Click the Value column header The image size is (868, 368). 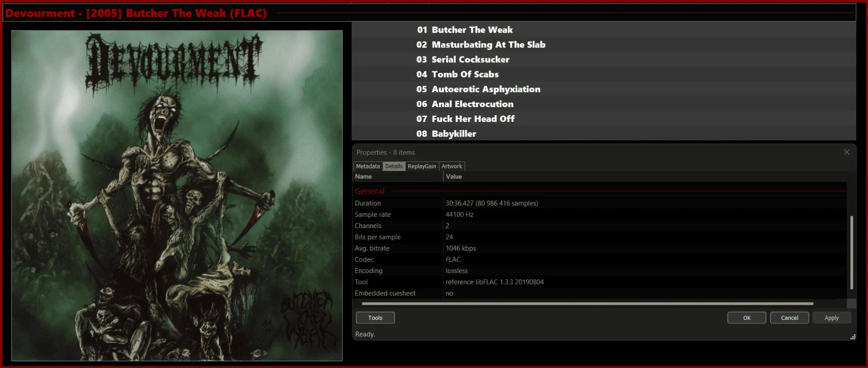pos(645,177)
